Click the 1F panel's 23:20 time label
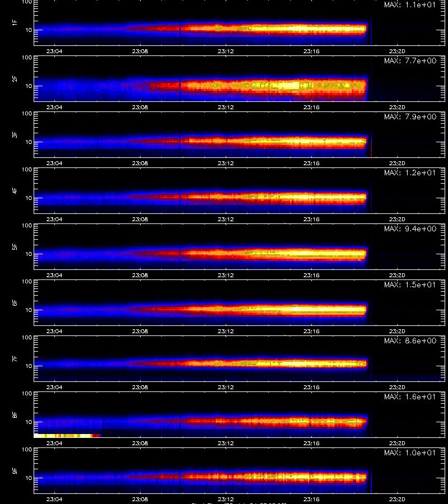The height and width of the screenshot is (504, 448). (397, 51)
